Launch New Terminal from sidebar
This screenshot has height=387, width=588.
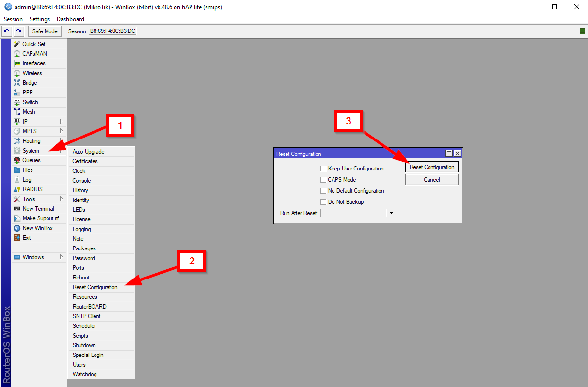pyautogui.click(x=39, y=209)
